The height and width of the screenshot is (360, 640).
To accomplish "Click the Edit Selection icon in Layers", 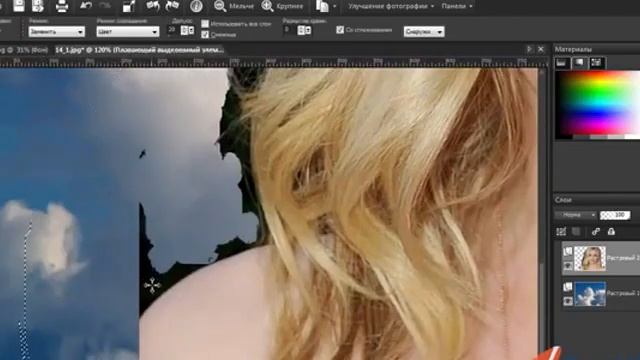I will point(561,232).
